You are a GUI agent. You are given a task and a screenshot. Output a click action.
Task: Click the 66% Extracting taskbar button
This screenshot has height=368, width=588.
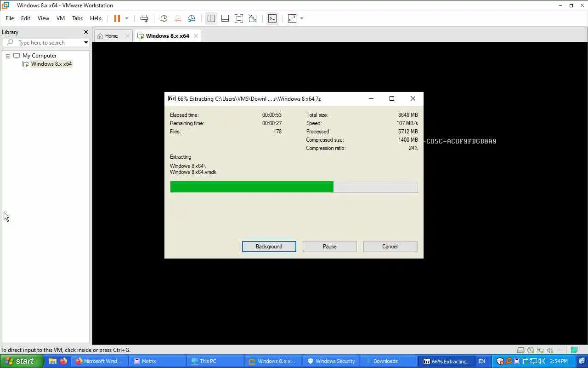coord(446,361)
